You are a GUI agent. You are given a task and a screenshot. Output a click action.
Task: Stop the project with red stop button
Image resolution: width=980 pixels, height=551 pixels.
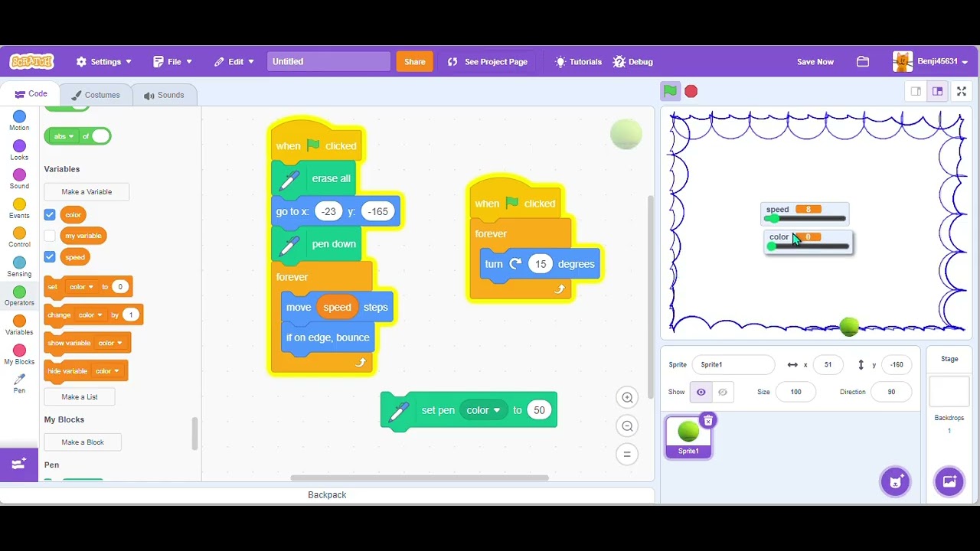[x=691, y=91]
